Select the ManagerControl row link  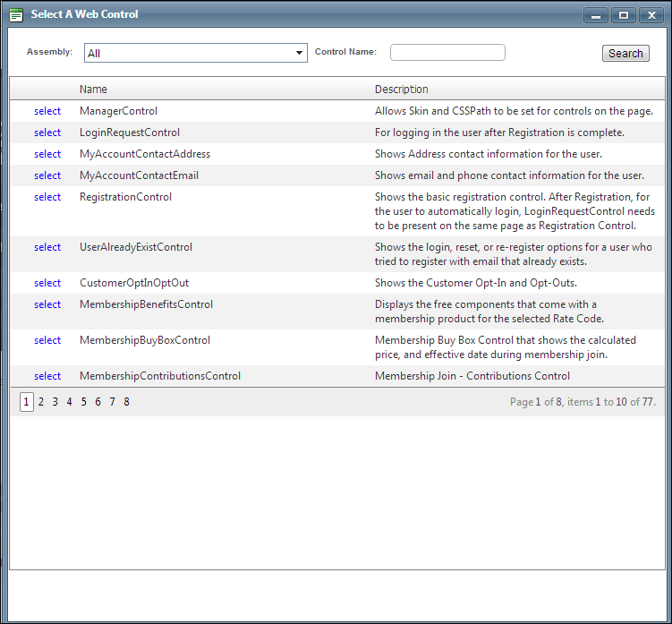coord(47,111)
